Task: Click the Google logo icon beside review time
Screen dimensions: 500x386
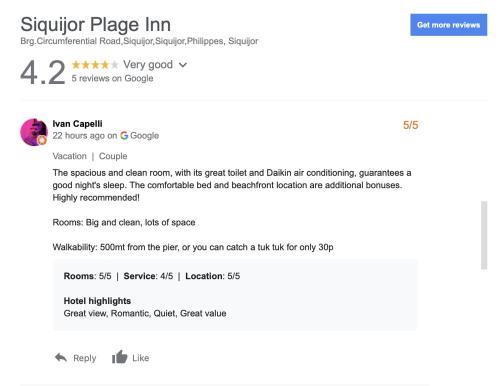Action: (x=124, y=136)
